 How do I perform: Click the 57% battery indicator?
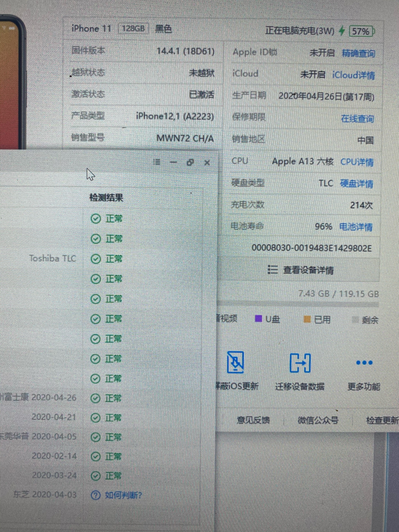(x=362, y=31)
